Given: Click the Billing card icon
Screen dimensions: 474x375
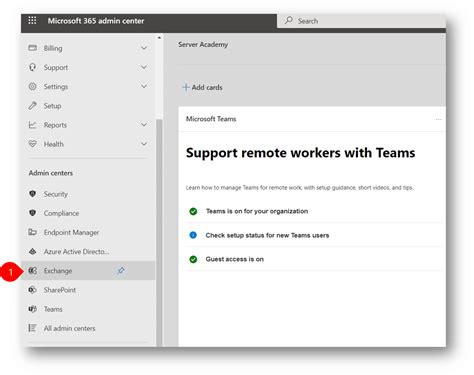Looking at the screenshot, I should coord(32,48).
